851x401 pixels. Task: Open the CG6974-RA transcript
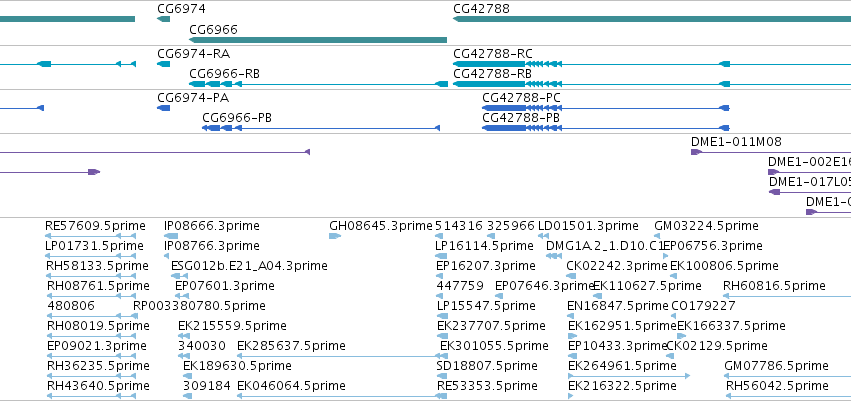coord(193,54)
